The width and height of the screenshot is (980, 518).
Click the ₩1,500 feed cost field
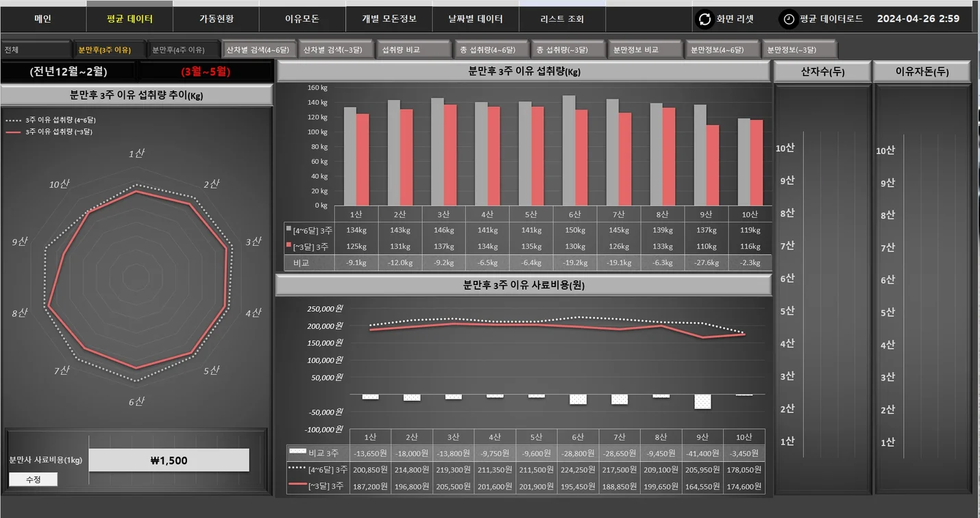coord(169,460)
